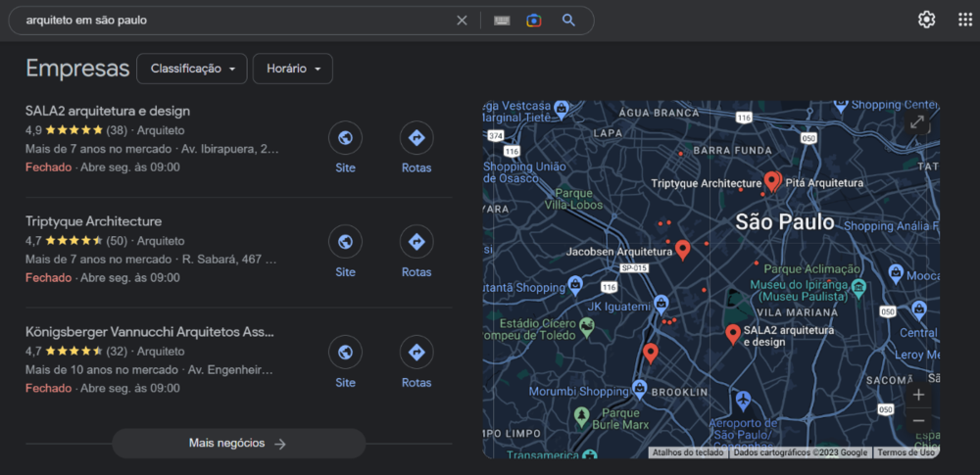Open Termos de Uso map link
This screenshot has height=475, width=980.
(906, 452)
